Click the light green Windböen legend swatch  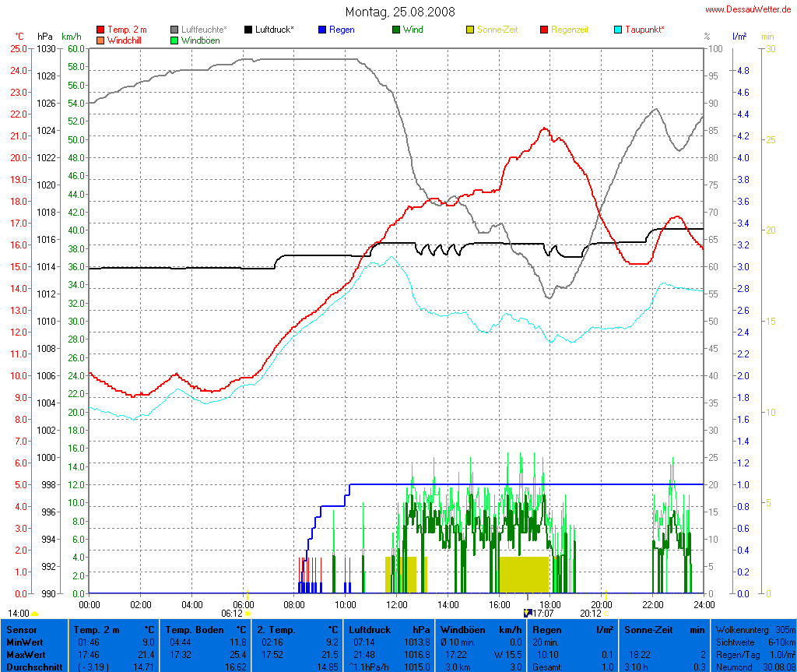coord(175,40)
